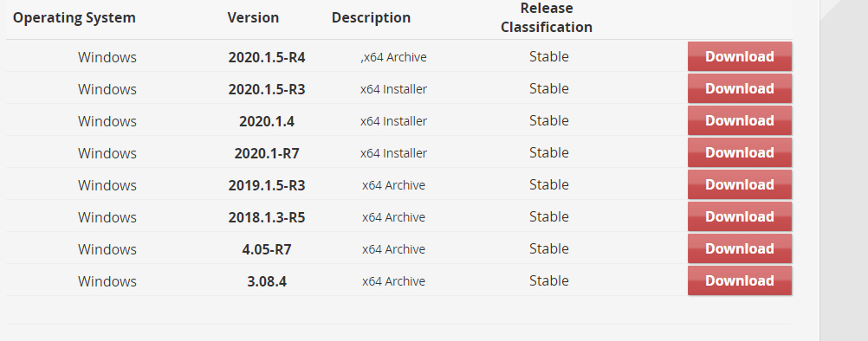Viewport: 868px width, 341px height.
Task: Download Windows version 2020.1.5-R4 x64 Archive
Action: click(x=740, y=56)
